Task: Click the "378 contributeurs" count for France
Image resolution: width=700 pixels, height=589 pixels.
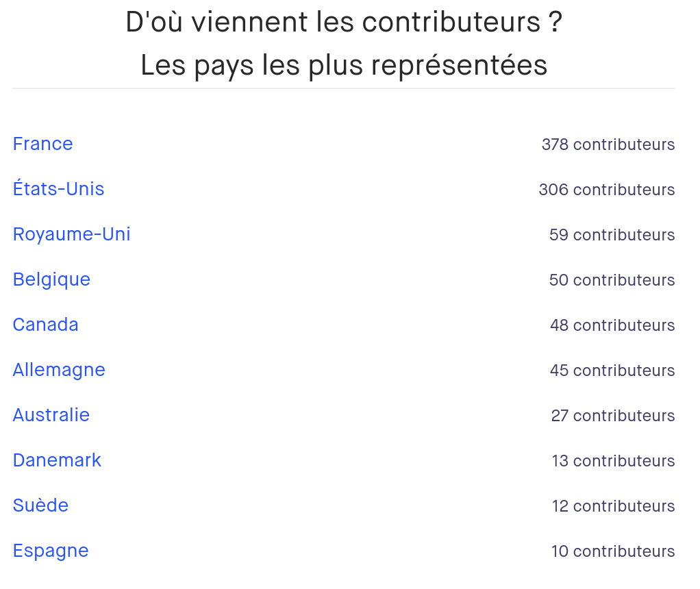Action: (x=608, y=145)
